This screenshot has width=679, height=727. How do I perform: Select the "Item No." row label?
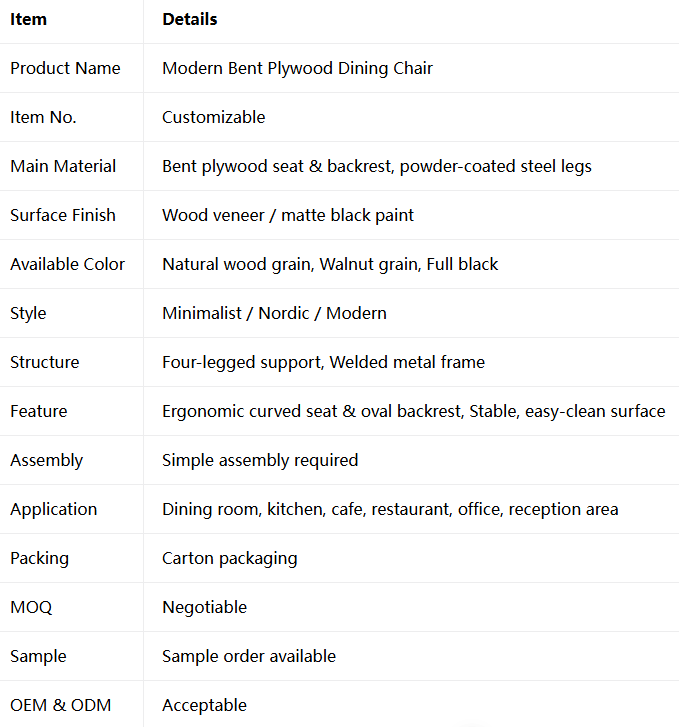point(43,117)
